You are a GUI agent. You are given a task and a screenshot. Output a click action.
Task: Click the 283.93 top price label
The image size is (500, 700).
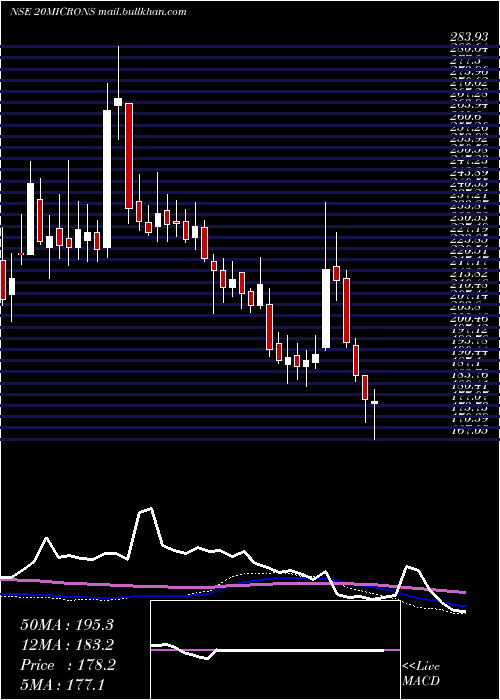[468, 38]
